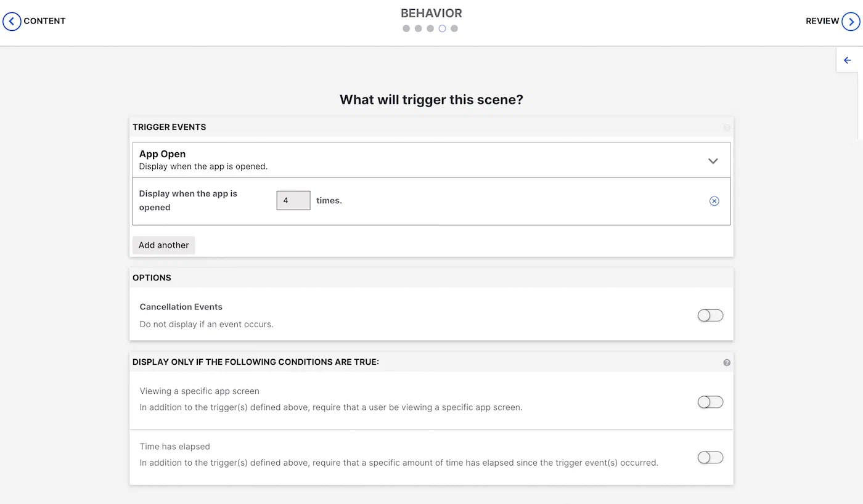Remove the App Open trigger event
The height and width of the screenshot is (504, 863).
pos(714,201)
